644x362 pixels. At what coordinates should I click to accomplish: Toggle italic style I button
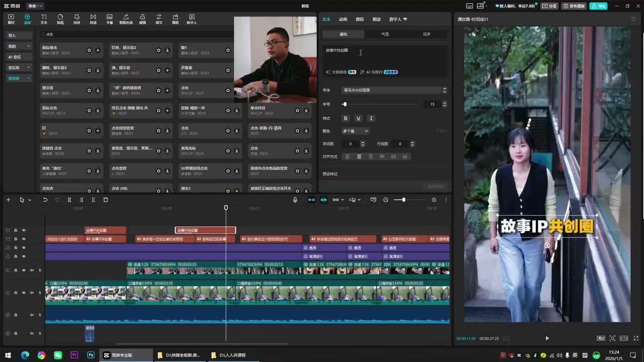[371, 118]
